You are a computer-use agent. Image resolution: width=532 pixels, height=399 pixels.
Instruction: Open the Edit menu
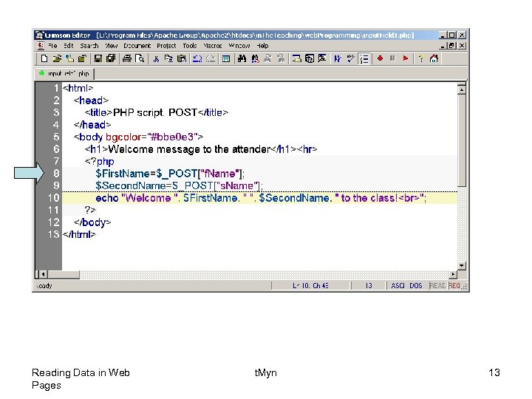tap(69, 46)
